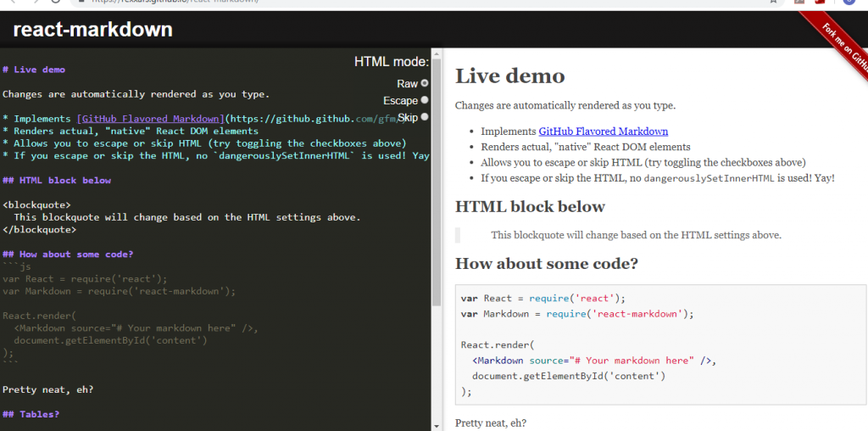Click '## Tables?' line in the editor
This screenshot has height=431, width=868.
coord(31,414)
